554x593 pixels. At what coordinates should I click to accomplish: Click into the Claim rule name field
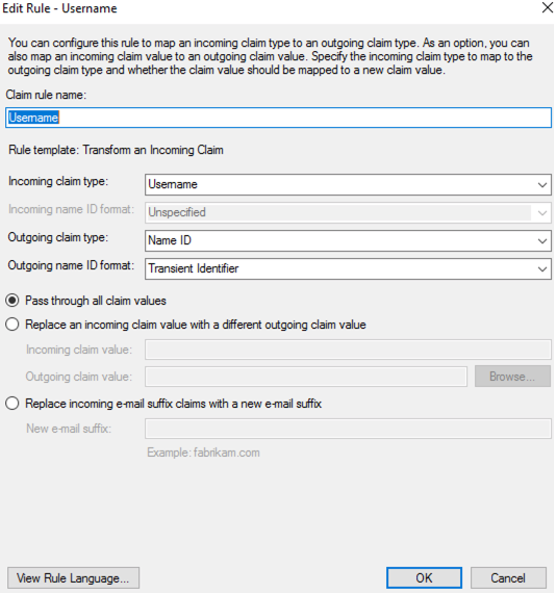pyautogui.click(x=278, y=118)
